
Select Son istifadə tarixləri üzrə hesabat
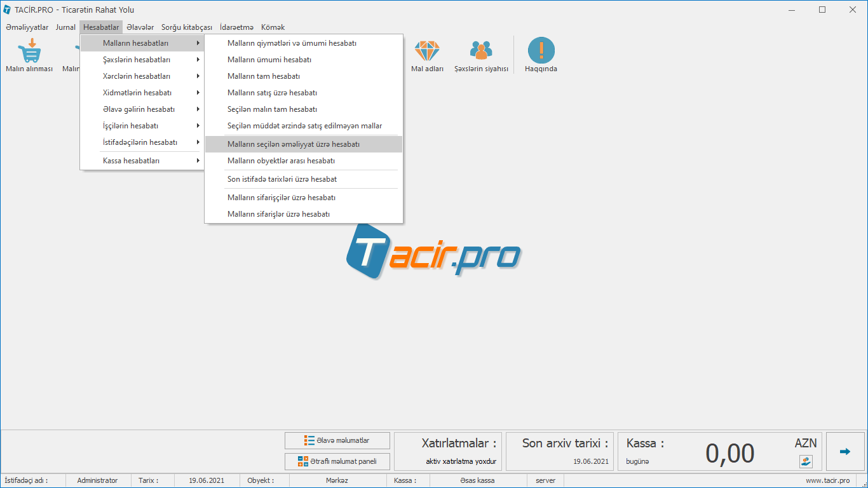coord(282,179)
